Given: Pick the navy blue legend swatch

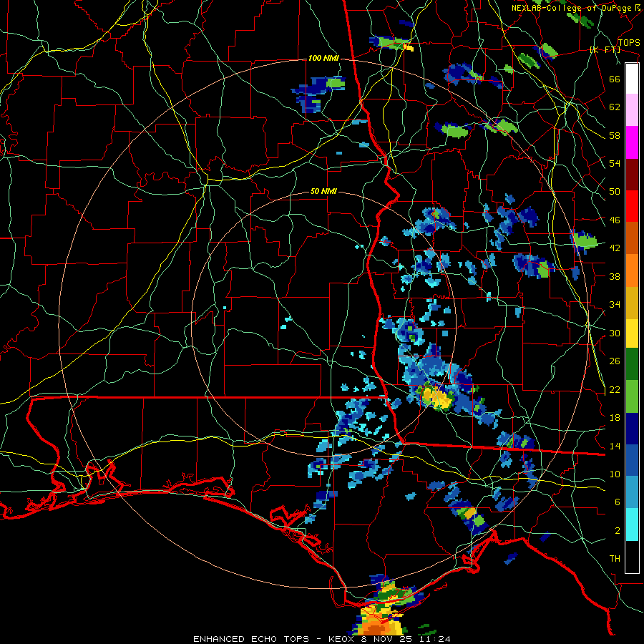Looking at the screenshot, I should coord(632,429).
